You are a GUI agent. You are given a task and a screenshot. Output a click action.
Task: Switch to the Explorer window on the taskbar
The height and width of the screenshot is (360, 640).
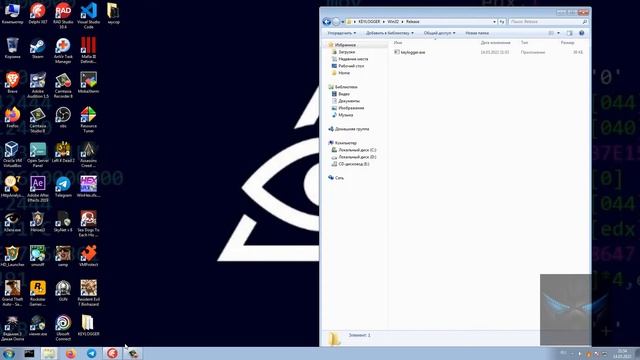pyautogui.click(x=49, y=353)
